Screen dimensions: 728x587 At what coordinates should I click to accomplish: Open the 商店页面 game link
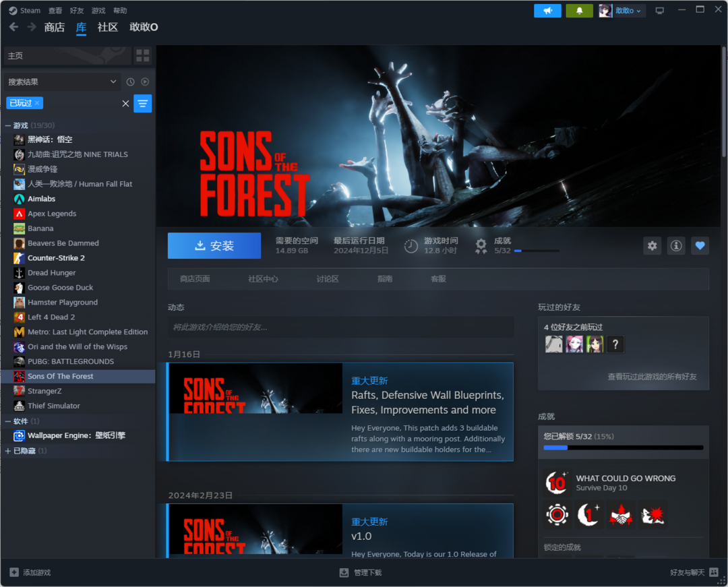[195, 279]
